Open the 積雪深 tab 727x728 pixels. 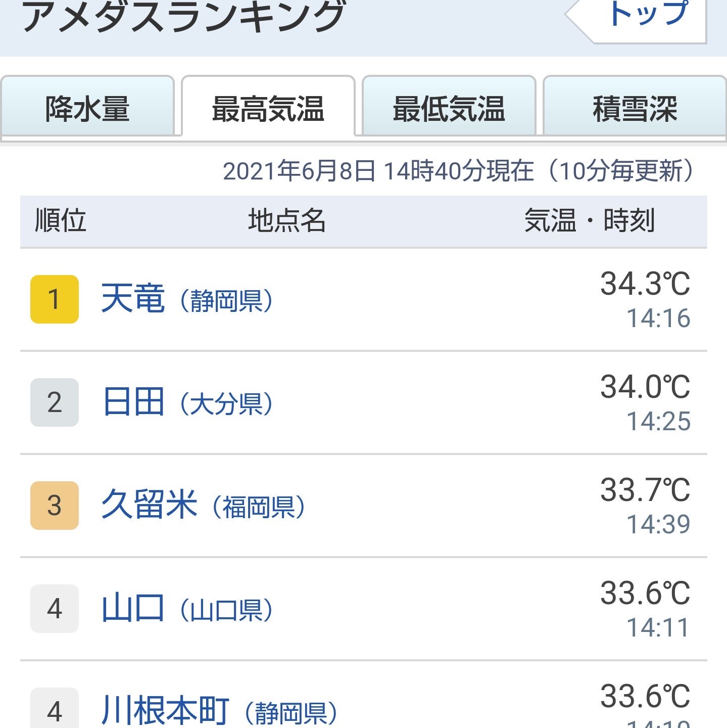coord(634,108)
